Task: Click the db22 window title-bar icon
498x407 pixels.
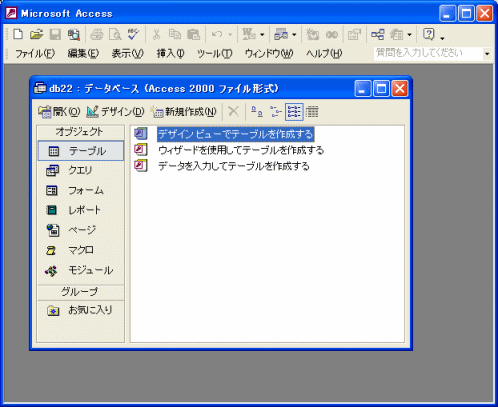Action: click(40, 88)
